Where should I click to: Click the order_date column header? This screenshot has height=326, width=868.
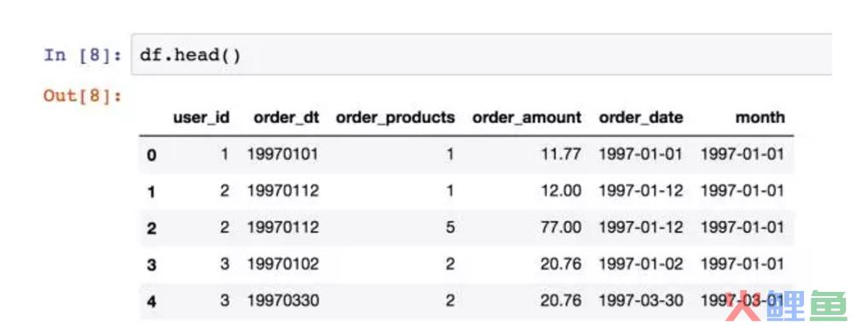641,118
